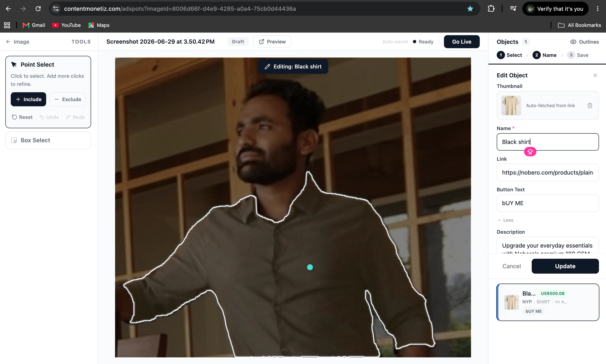Go to step 2 Name
The image size is (606, 364).
[x=544, y=55]
